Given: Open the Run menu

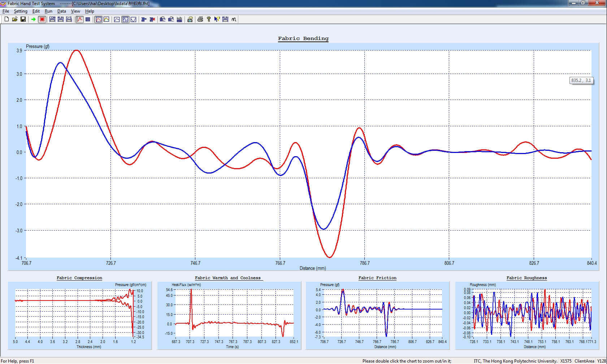Looking at the screenshot, I should point(48,11).
